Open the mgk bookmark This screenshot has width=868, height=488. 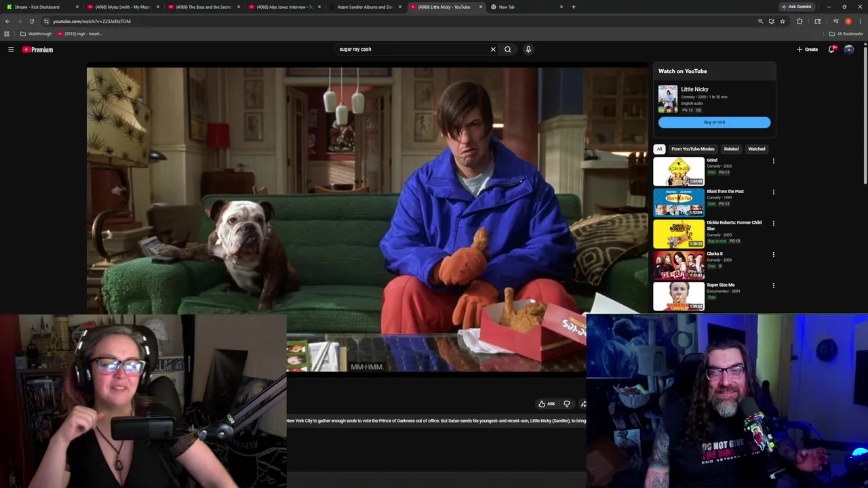coord(79,34)
